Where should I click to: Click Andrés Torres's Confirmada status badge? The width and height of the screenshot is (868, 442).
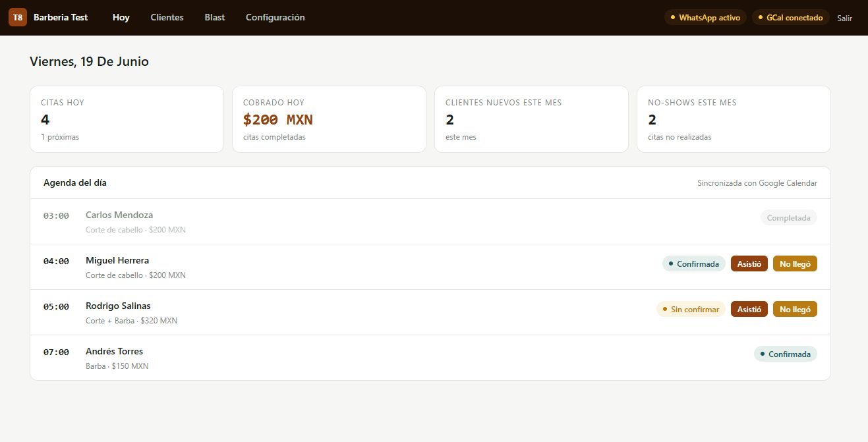coord(786,354)
